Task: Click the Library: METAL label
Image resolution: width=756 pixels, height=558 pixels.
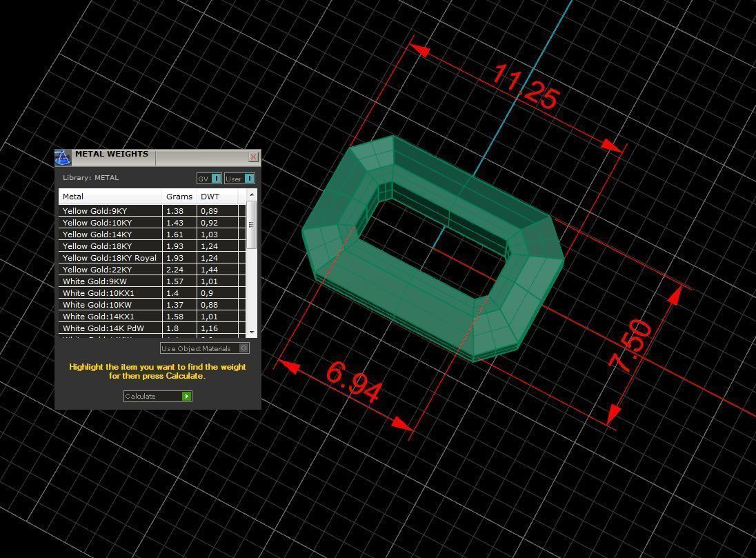Action: coord(90,177)
